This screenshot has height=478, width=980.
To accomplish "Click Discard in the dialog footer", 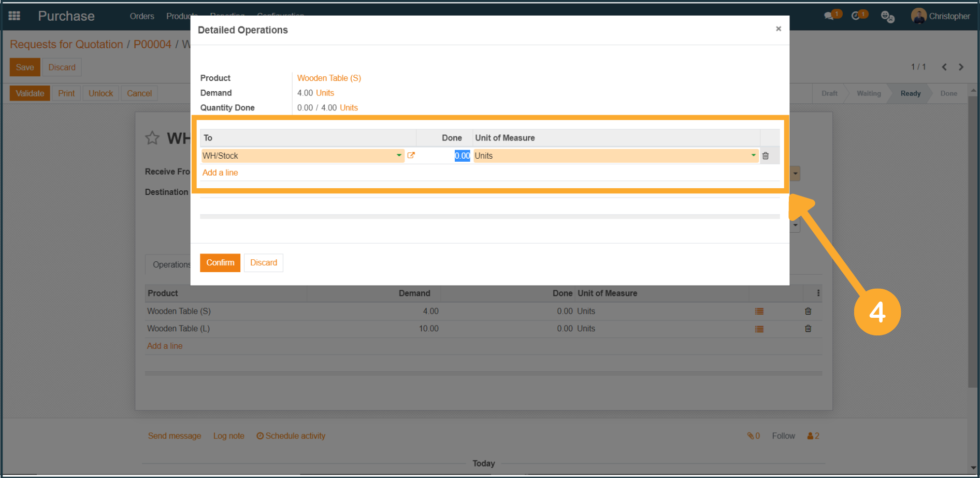I will pyautogui.click(x=263, y=263).
